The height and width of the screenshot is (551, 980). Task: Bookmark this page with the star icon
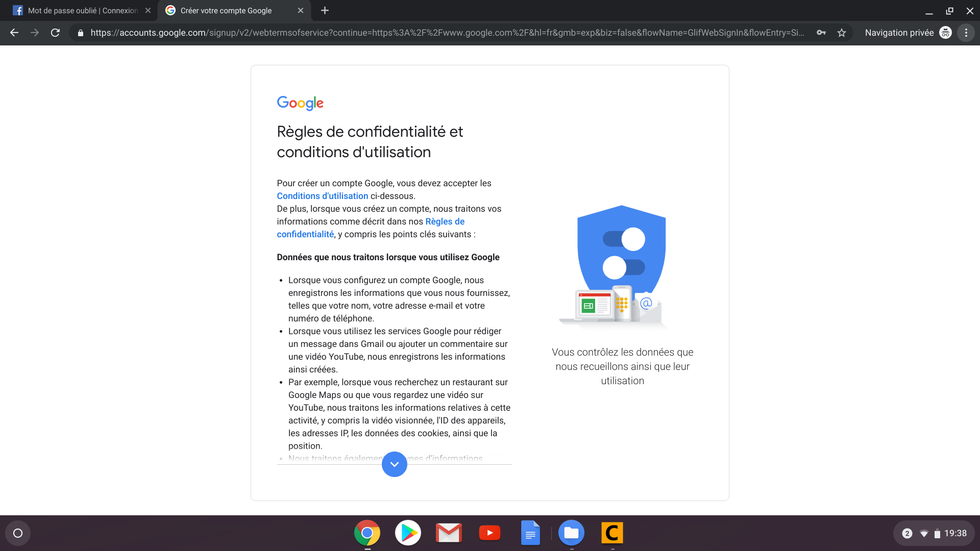842,33
